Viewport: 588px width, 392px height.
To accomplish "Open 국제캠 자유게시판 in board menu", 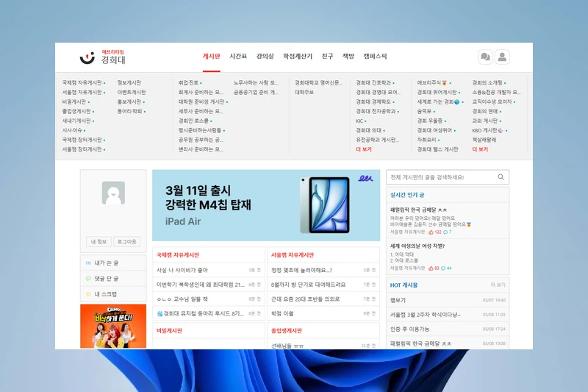I will [82, 82].
